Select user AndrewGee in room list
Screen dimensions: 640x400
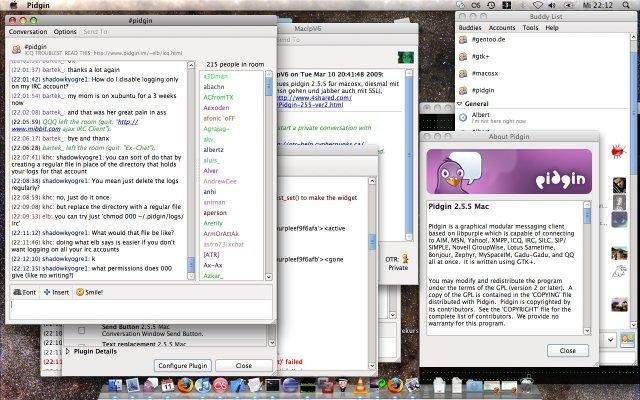tap(220, 181)
